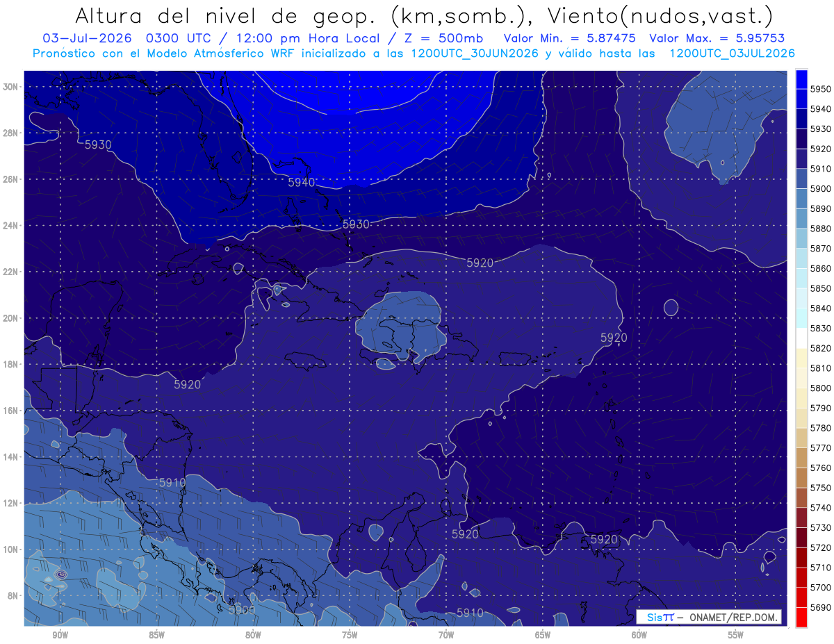Click the red swatch at colorbar bottom
Viewport: 834px width, 644px height.
(x=801, y=617)
